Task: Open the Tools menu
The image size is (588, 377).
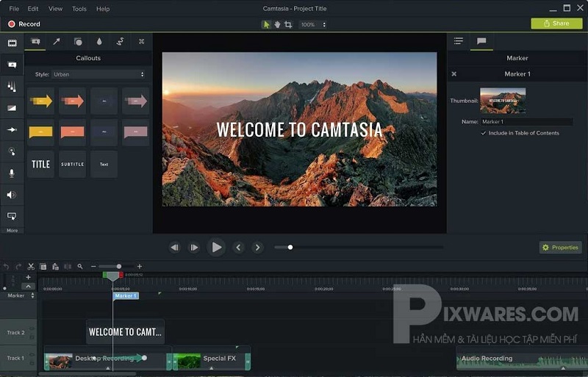Action: [x=79, y=9]
